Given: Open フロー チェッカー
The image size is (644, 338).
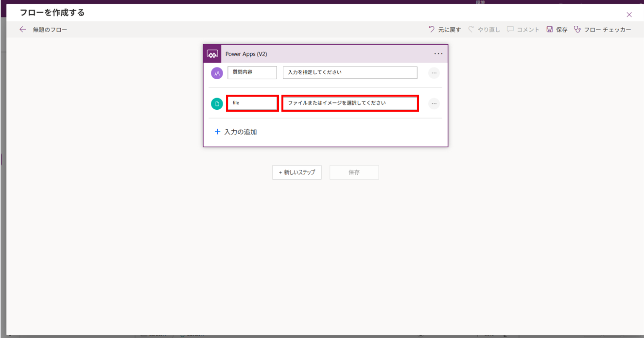Looking at the screenshot, I should click(x=603, y=30).
